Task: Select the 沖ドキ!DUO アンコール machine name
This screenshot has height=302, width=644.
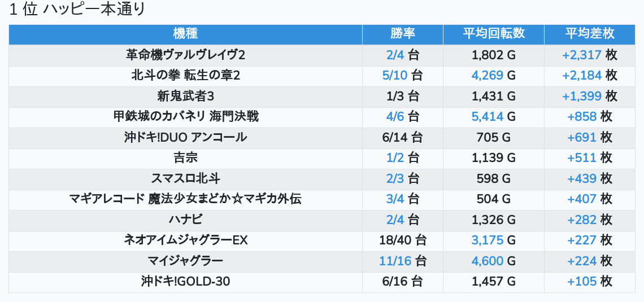Action: [x=185, y=137]
